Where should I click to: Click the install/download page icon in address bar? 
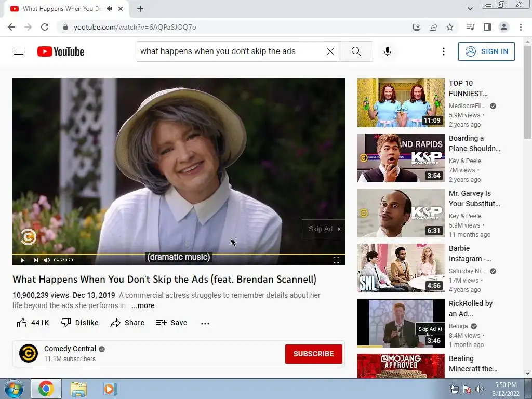click(x=416, y=27)
